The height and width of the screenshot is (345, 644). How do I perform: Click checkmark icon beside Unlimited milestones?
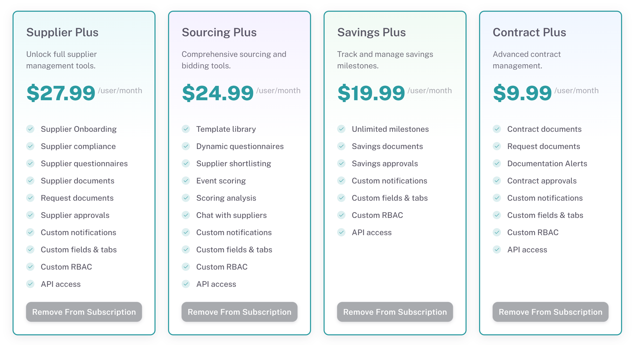341,129
